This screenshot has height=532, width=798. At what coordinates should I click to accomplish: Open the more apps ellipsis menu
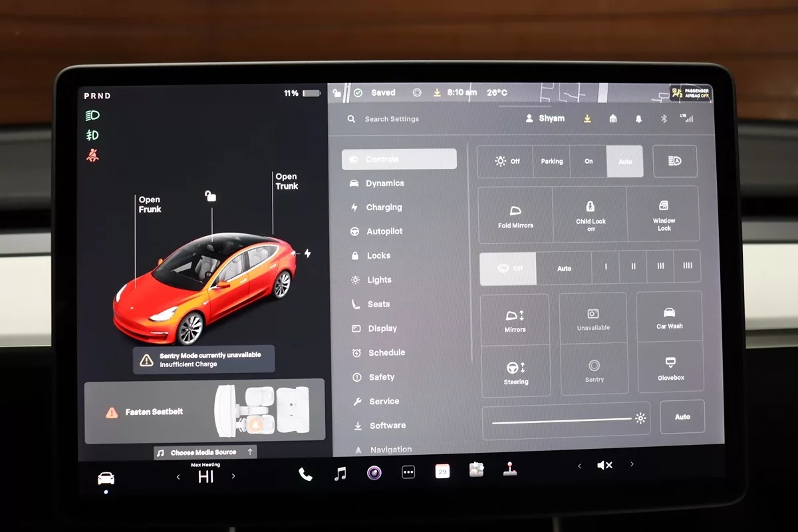click(x=408, y=472)
